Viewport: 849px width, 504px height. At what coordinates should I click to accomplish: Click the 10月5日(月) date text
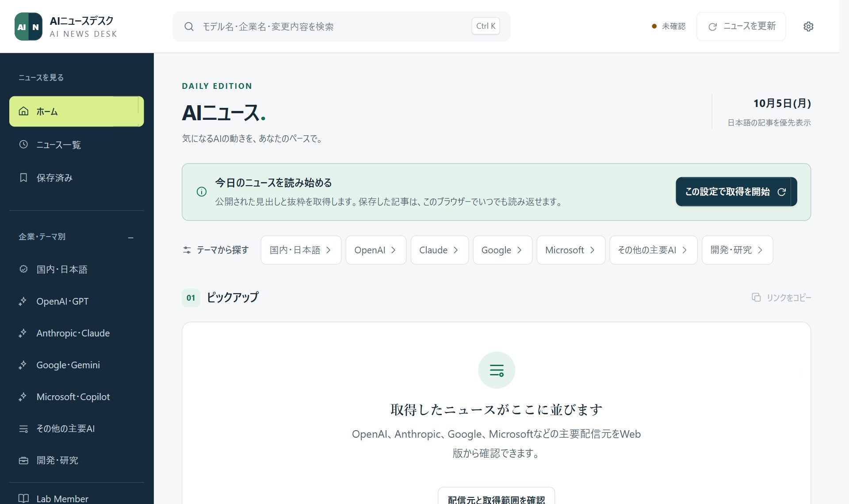(782, 103)
